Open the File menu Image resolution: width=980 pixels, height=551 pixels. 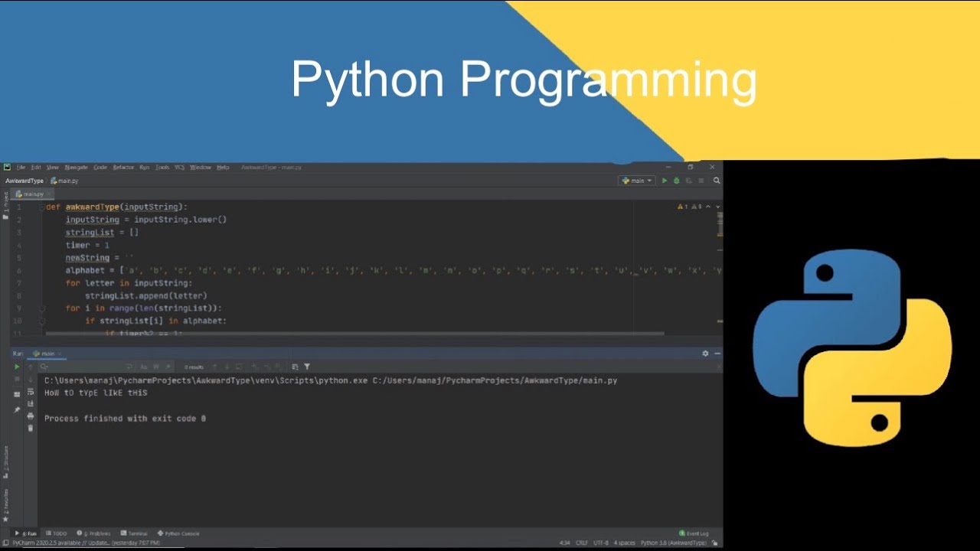[21, 167]
